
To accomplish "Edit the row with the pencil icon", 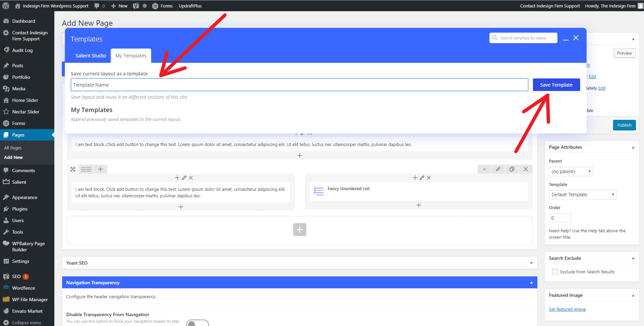I will (498, 169).
